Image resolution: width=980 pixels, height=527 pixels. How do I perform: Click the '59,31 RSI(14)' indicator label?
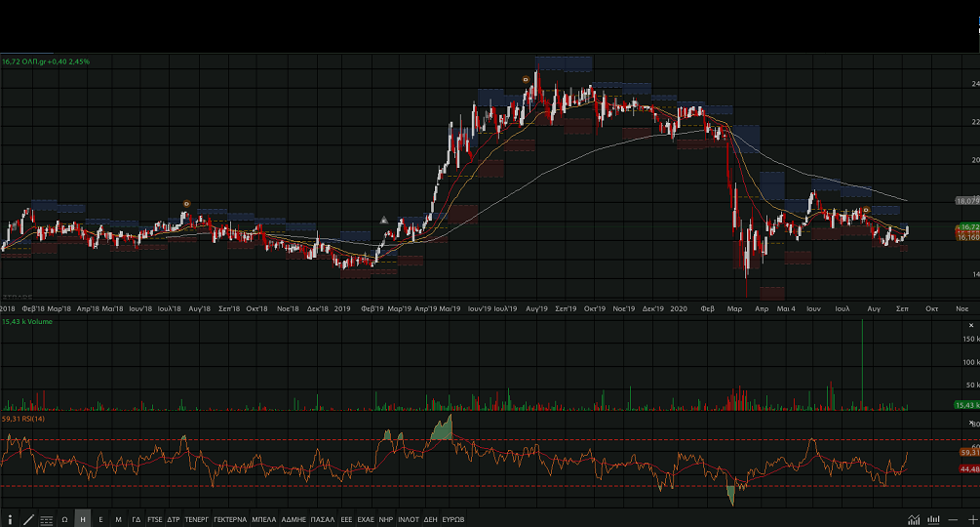(x=23, y=419)
